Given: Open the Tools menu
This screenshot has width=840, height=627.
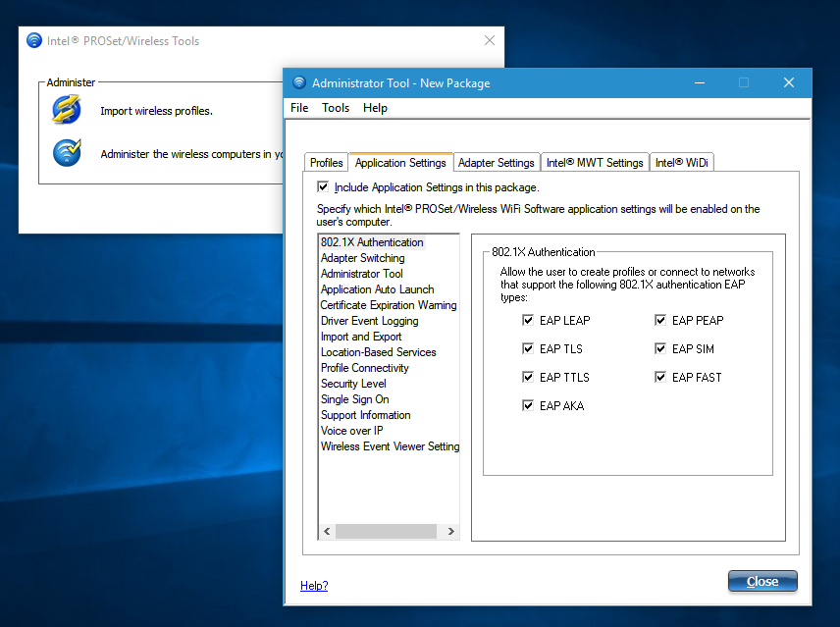Looking at the screenshot, I should tap(336, 108).
